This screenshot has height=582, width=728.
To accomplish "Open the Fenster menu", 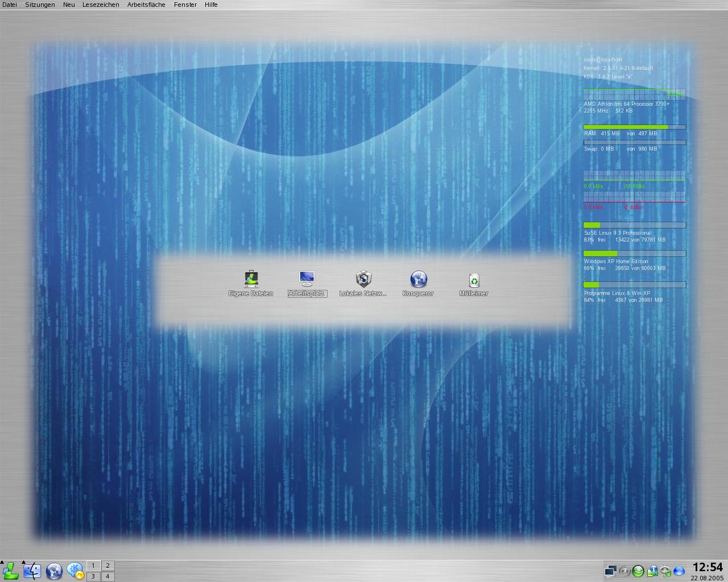I will pos(185,5).
